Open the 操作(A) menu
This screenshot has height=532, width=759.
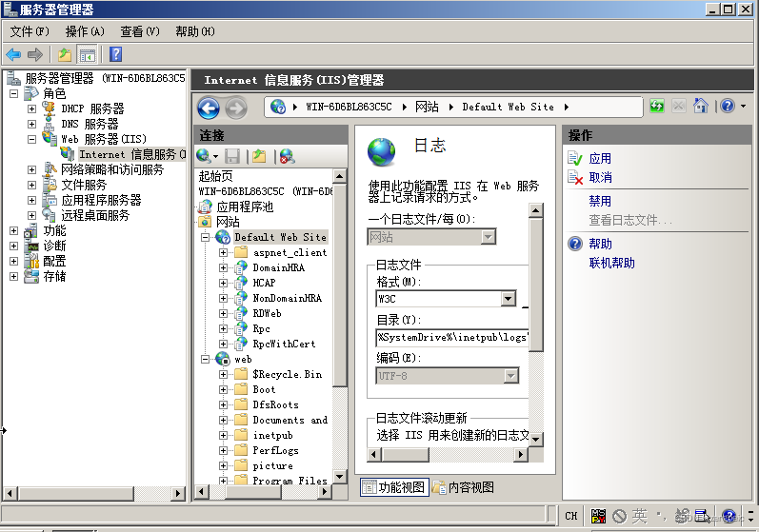(x=85, y=31)
